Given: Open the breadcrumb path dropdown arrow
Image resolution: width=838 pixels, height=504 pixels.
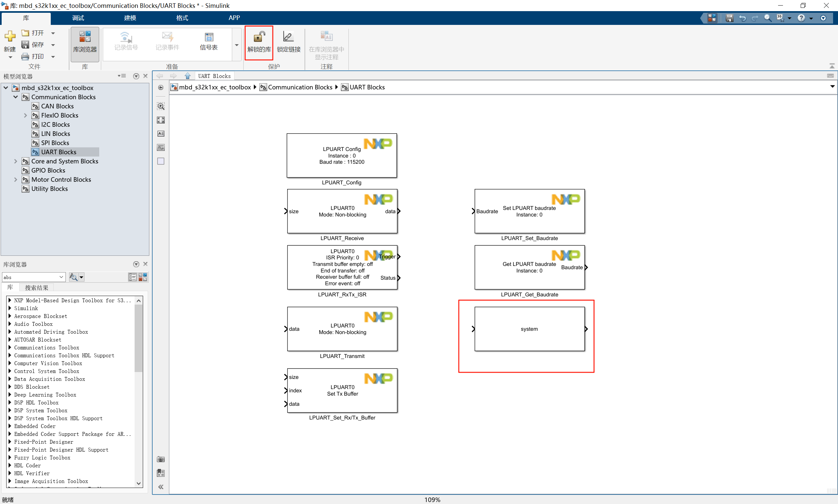Looking at the screenshot, I should [832, 86].
